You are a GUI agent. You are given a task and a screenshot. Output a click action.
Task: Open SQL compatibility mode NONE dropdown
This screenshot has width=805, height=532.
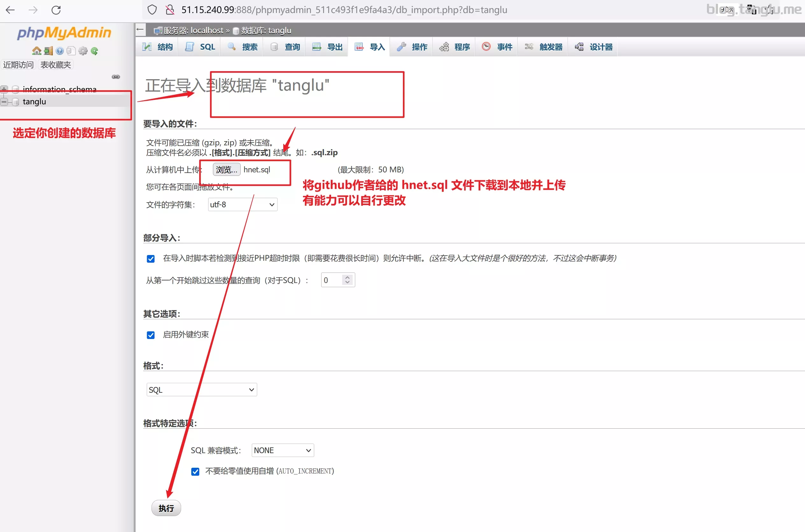282,450
